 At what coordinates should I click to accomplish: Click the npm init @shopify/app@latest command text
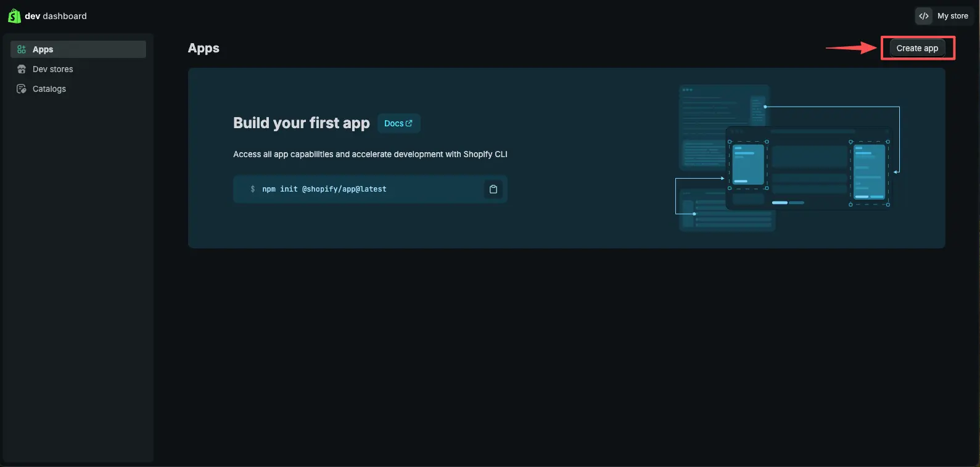(x=324, y=189)
